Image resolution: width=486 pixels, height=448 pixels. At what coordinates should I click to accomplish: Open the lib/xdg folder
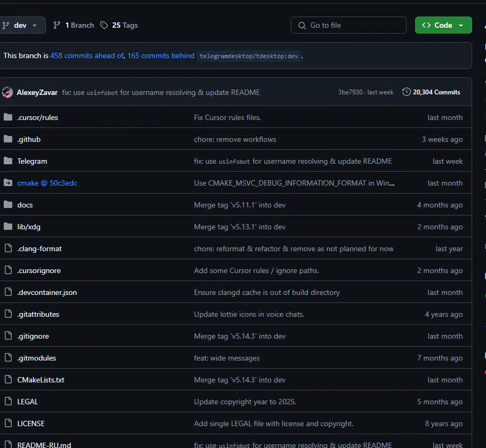coord(29,227)
